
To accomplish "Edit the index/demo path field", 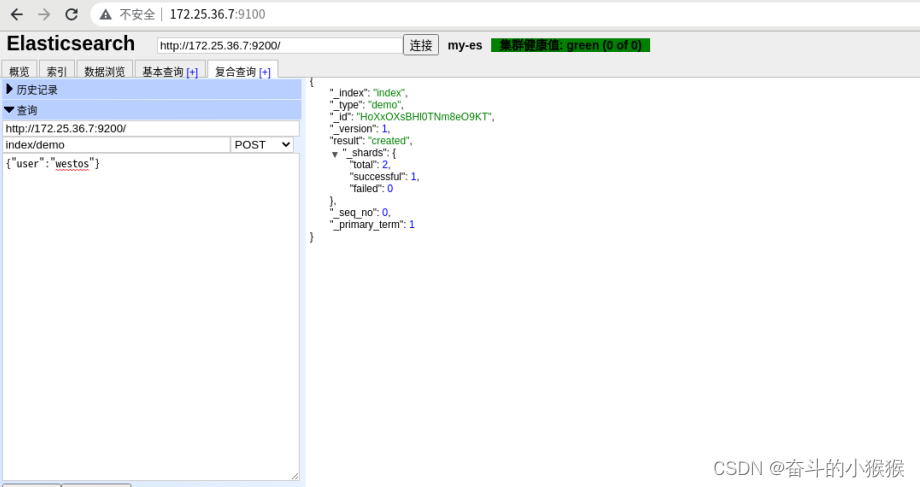I will tap(116, 145).
